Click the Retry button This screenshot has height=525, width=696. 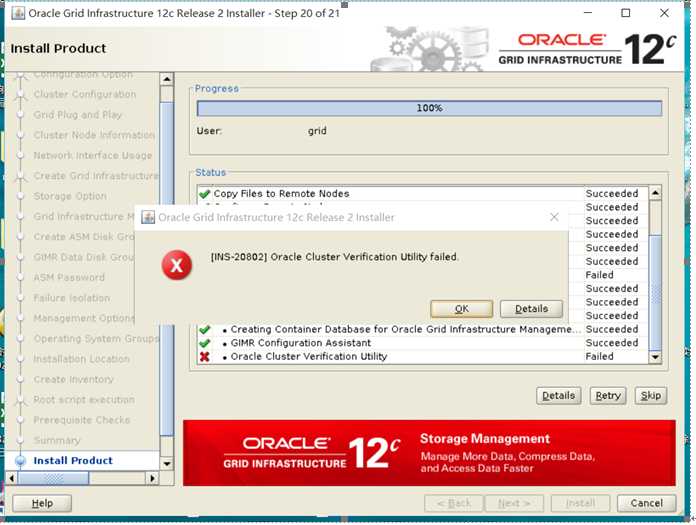pyautogui.click(x=608, y=395)
